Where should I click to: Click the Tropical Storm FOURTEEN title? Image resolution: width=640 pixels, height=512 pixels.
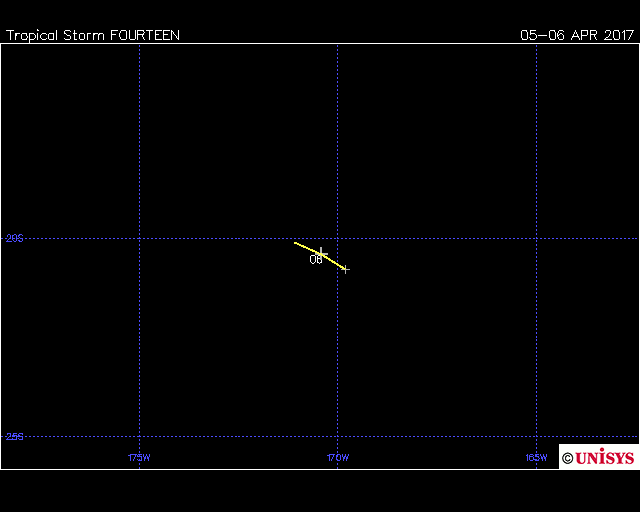(93, 35)
